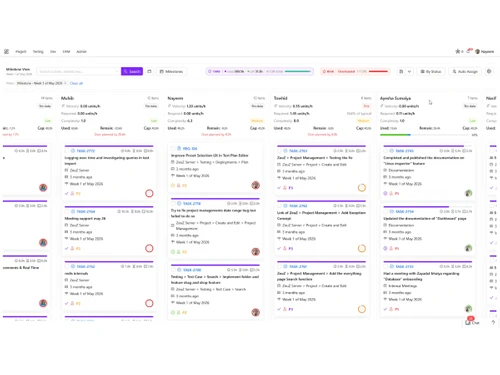Open the notifications icon with red badge

(x=469, y=51)
